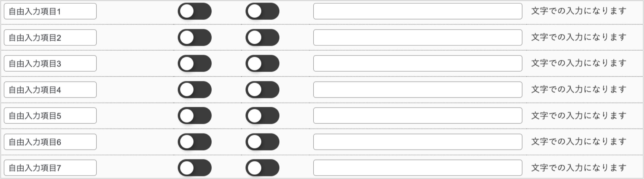Toggle first switch in 自由入力項目7 row
Viewport: 644px width, 179px height.
[x=195, y=168]
